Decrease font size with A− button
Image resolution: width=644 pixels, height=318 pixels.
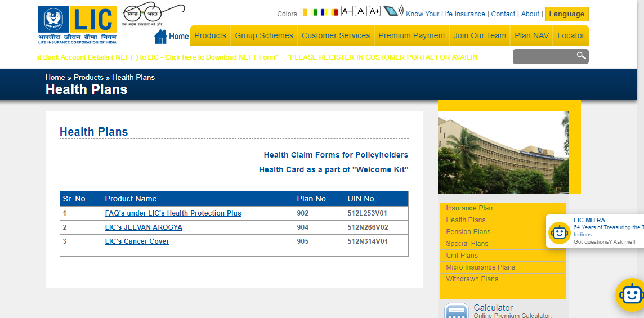[347, 11]
